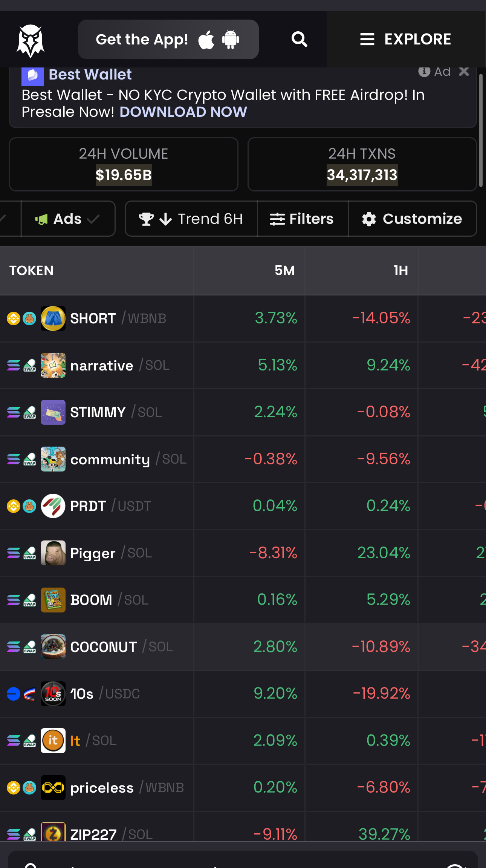The image size is (486, 868).
Task: Click the page vertical scrollbar
Action: tap(481, 130)
